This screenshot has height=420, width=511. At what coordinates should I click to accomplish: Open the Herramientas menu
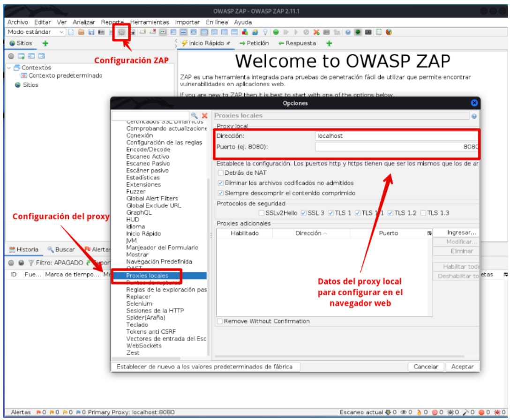150,22
